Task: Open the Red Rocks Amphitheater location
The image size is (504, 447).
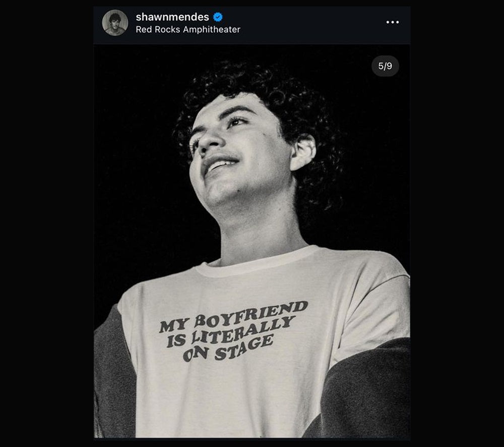Action: [x=188, y=29]
